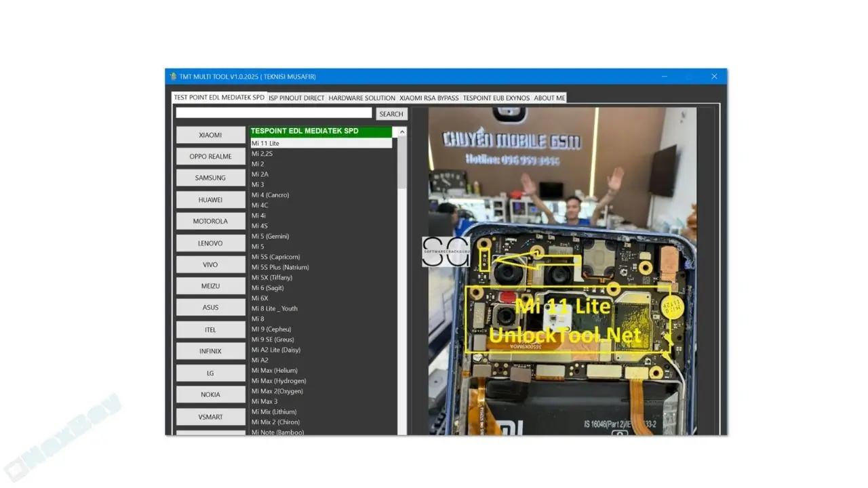
Task: Switch to HARDWARE SOLUTION tab
Action: pos(361,98)
